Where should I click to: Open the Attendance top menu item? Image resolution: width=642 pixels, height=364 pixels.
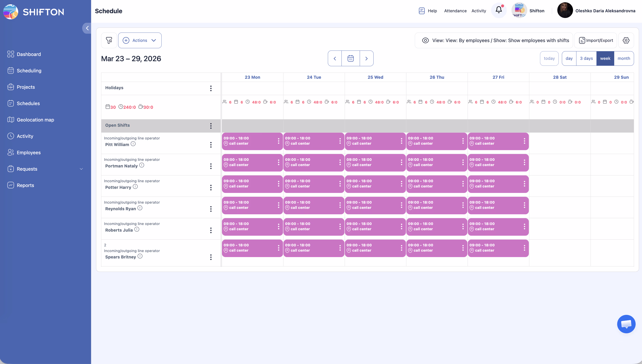pos(455,11)
